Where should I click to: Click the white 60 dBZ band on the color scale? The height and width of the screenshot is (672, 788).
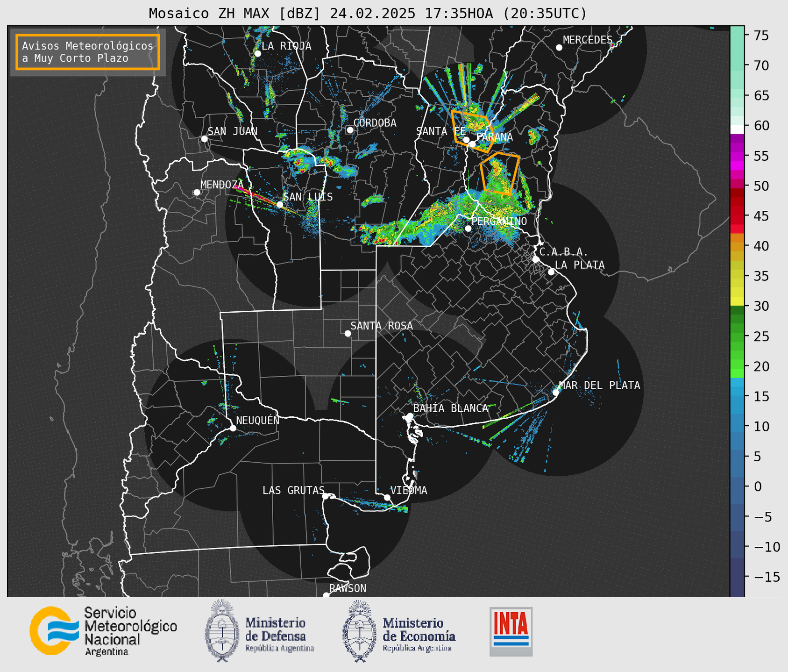tap(737, 129)
